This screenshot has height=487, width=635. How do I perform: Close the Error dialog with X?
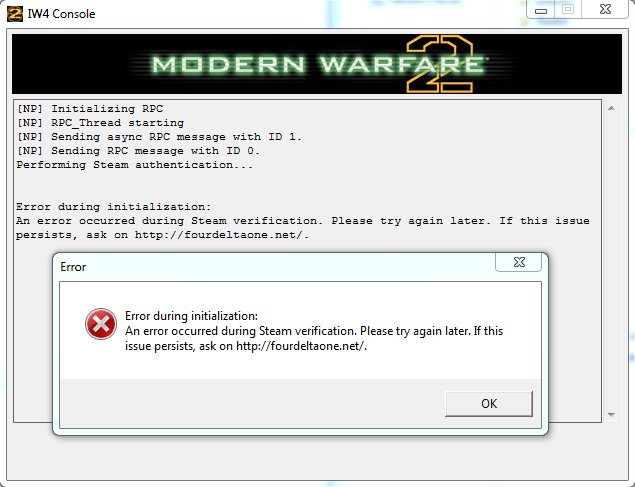pos(519,262)
